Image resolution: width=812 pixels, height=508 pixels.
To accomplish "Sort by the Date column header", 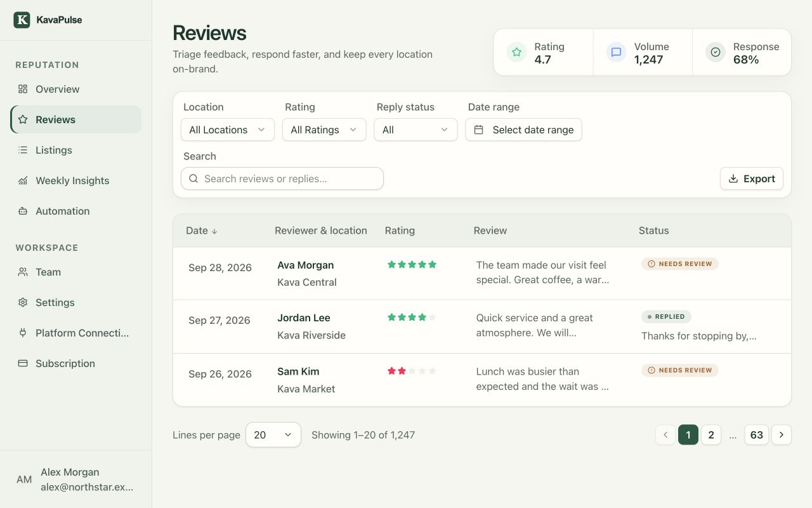I will click(202, 231).
